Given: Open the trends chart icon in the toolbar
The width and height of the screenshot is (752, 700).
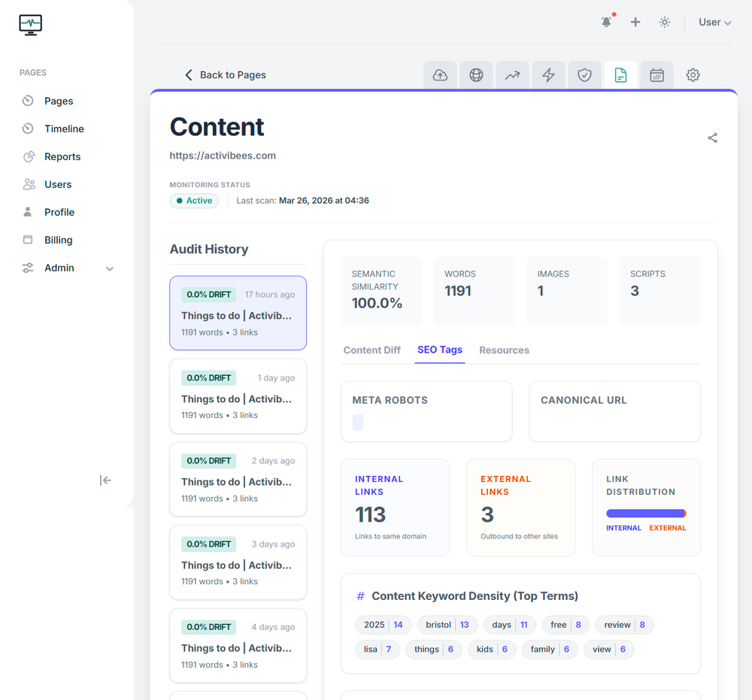Looking at the screenshot, I should (x=512, y=74).
